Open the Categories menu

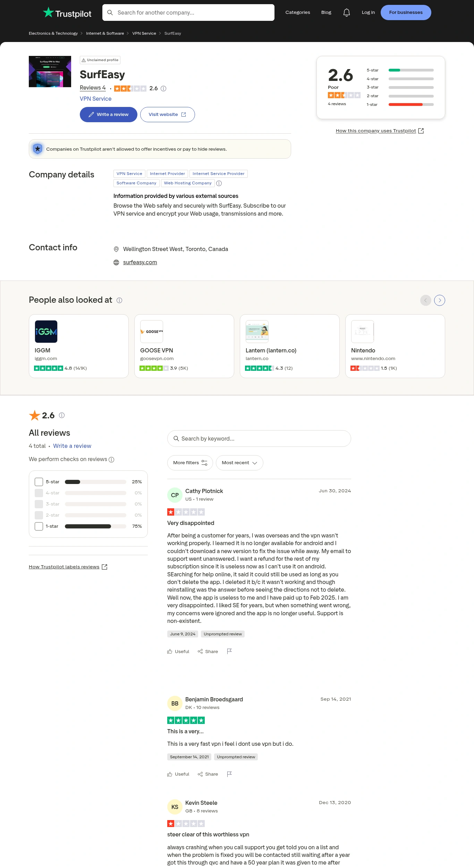[x=297, y=12]
